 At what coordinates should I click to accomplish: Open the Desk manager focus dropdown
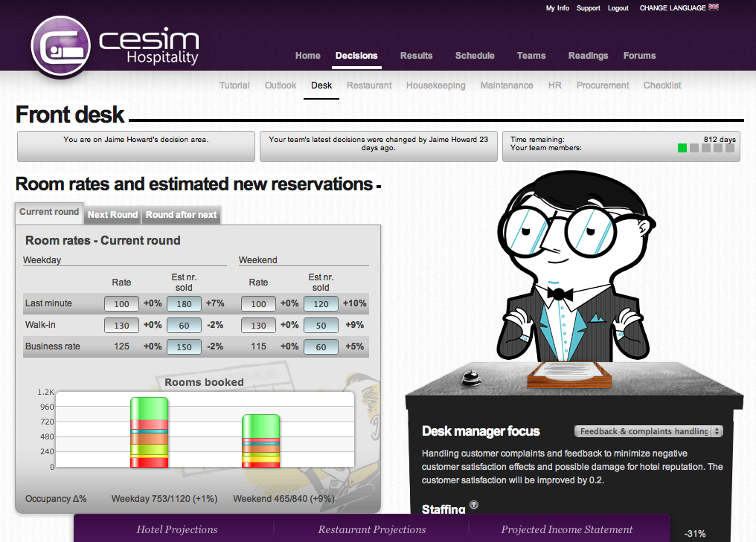point(647,431)
